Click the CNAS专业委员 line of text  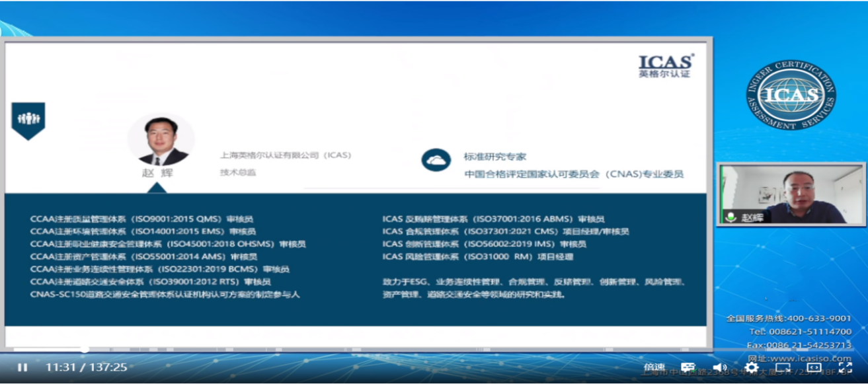point(574,174)
